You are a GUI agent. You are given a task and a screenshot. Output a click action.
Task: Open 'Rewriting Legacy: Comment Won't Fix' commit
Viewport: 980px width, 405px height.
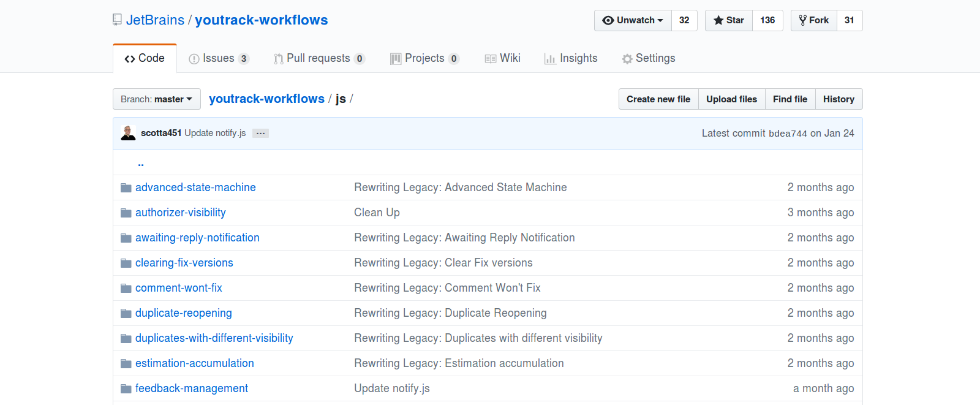coord(447,288)
